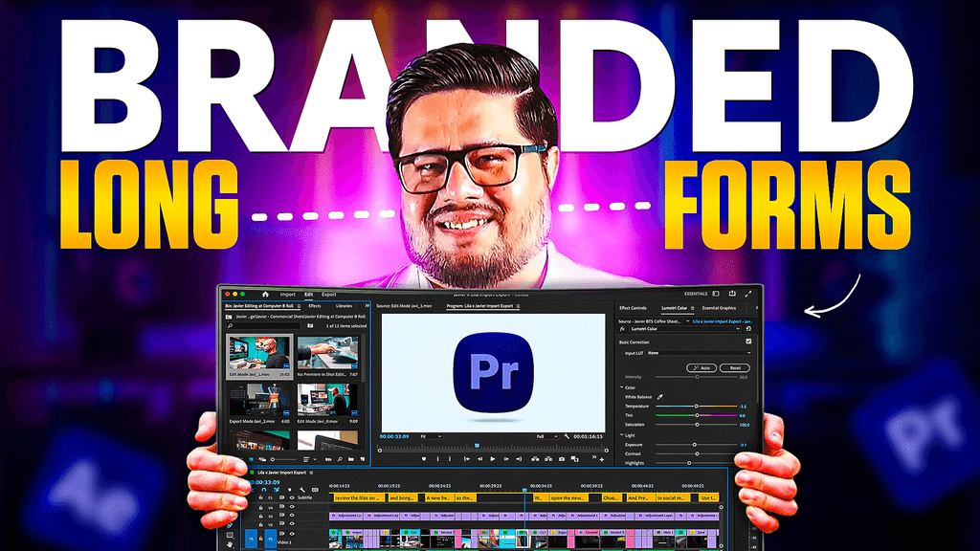
Task: Toggle the Comparison View icon
Action: [574, 459]
